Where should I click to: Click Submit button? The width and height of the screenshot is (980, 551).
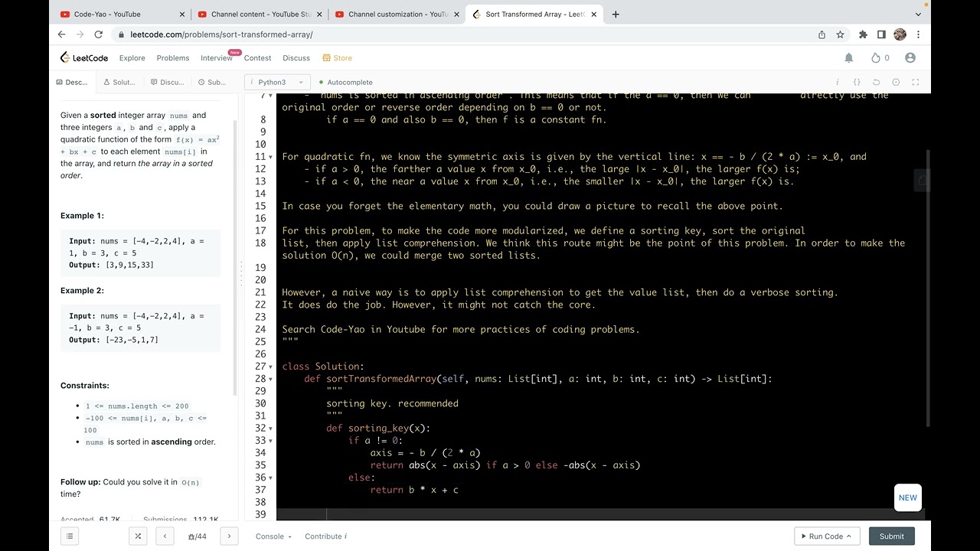pyautogui.click(x=892, y=536)
